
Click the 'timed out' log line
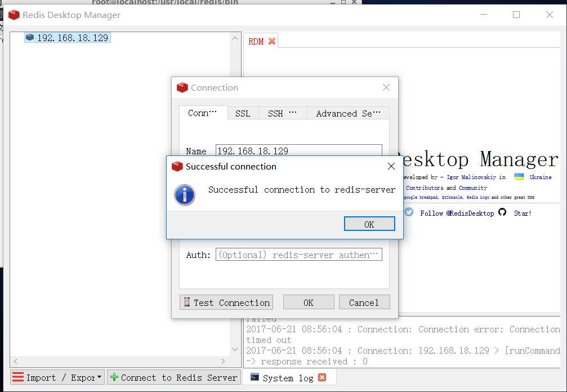[x=269, y=340]
